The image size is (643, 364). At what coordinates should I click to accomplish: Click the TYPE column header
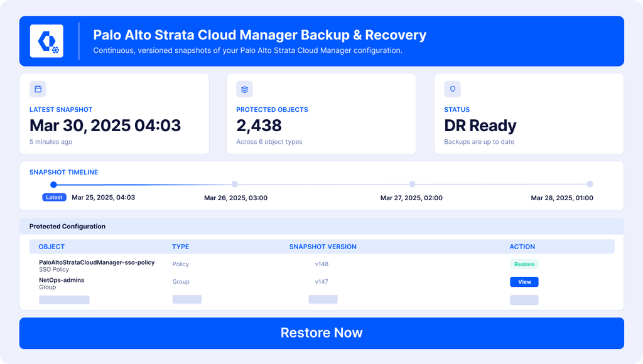tap(180, 247)
